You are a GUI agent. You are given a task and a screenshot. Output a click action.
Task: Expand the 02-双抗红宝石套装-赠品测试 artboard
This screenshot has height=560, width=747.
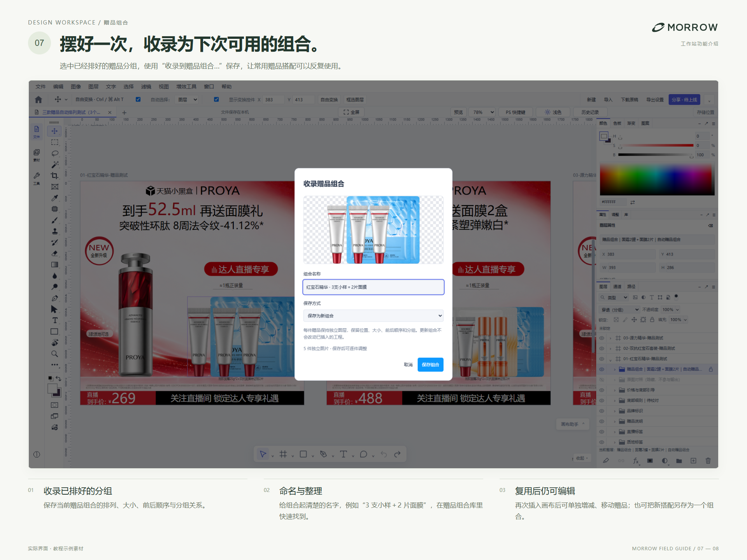click(x=610, y=348)
